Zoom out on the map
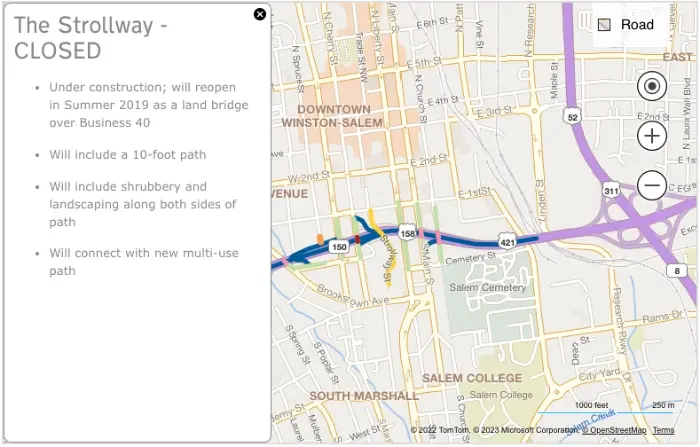Viewport: 700px width, 447px height. [652, 185]
